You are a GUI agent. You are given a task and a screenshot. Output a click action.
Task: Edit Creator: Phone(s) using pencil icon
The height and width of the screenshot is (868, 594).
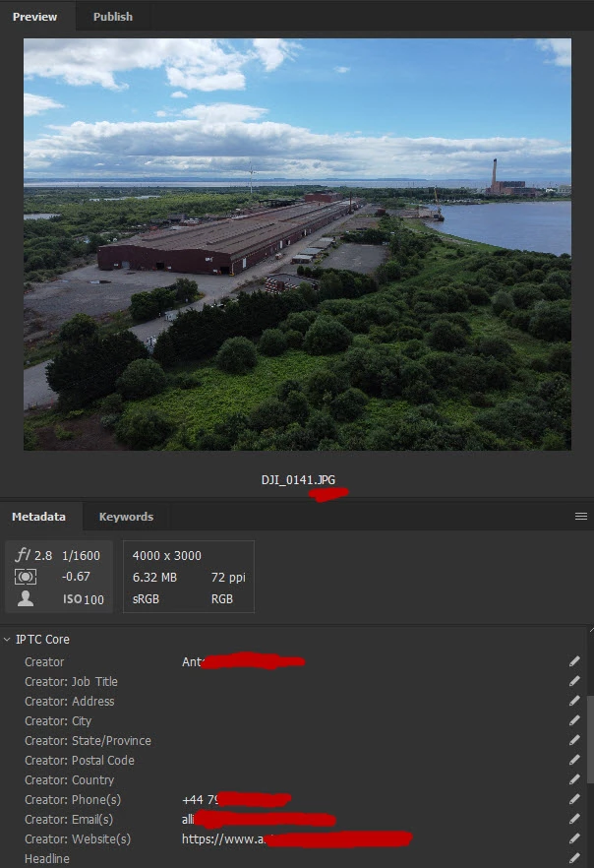pyautogui.click(x=574, y=799)
